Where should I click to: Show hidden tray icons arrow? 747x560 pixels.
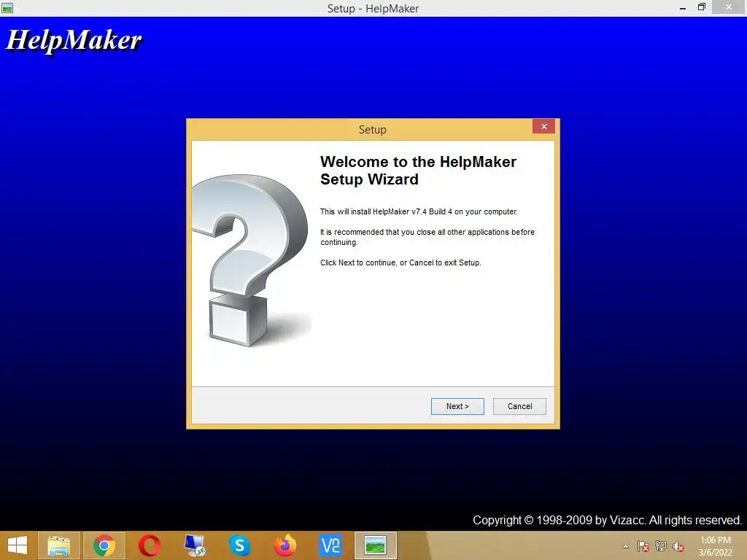pos(625,546)
